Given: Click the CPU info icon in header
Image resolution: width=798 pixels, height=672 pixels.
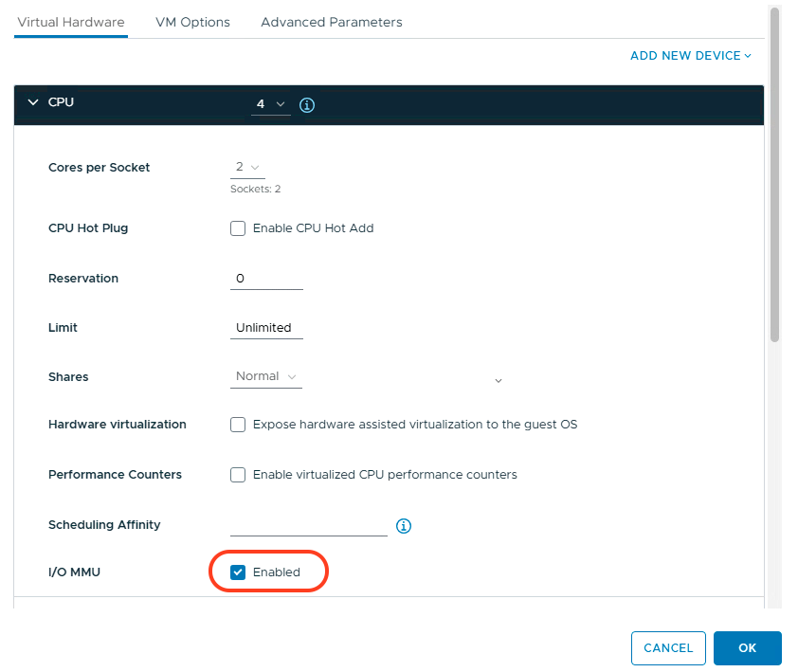Looking at the screenshot, I should tap(307, 105).
